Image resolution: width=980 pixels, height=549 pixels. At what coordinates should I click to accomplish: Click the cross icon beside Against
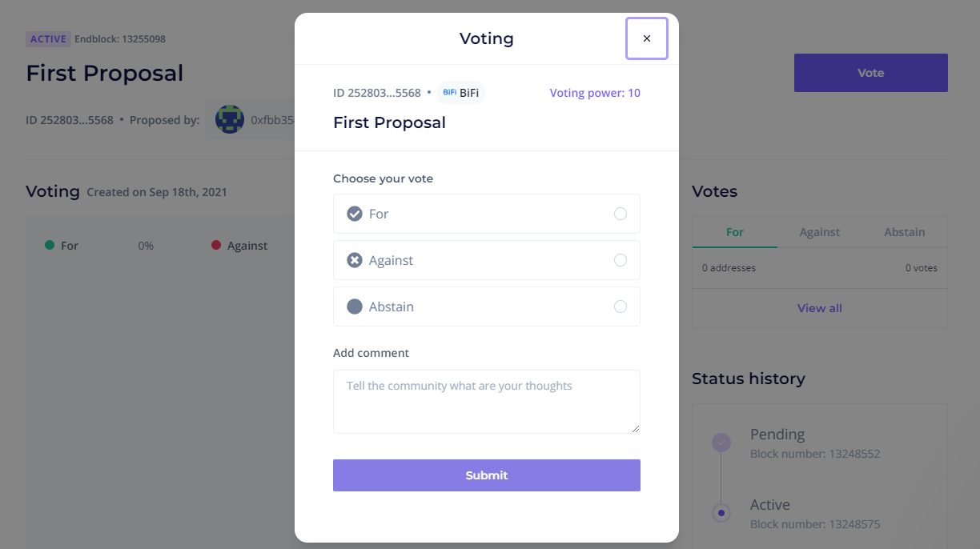tap(355, 260)
